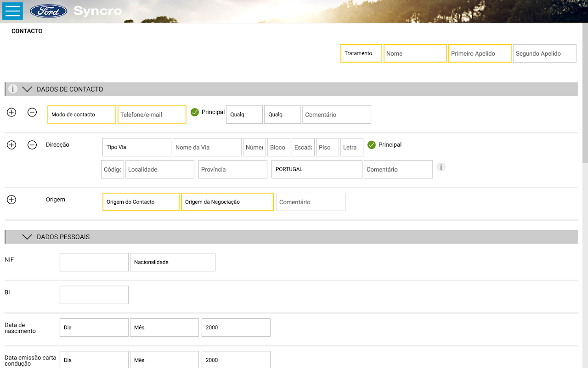This screenshot has width=588, height=368.
Task: Add a new Direcção address row
Action: tap(11, 145)
